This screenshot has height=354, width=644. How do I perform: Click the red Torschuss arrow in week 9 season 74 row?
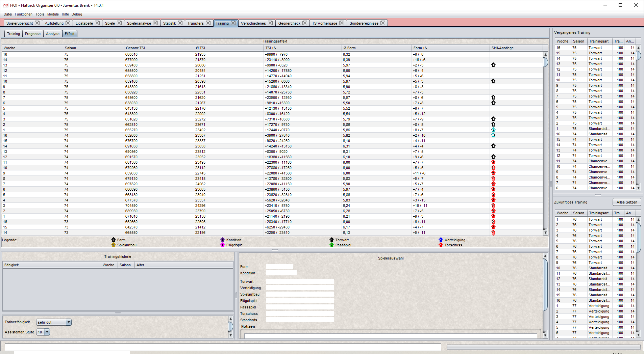494,173
